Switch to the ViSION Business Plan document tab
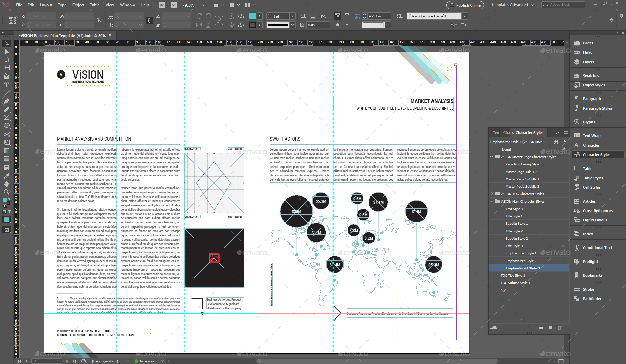The height and width of the screenshot is (364, 626). [62, 35]
